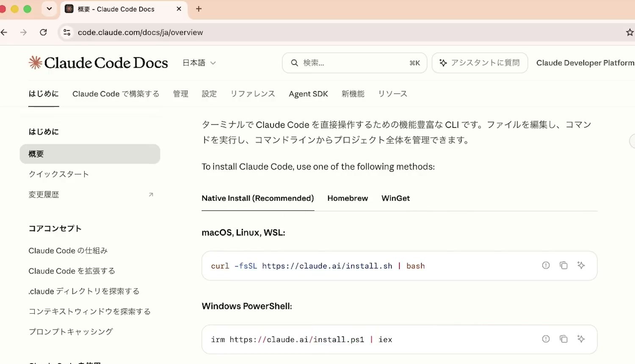This screenshot has height=364, width=635.
Task: Select 概要 in the sidebar
Action: click(x=90, y=154)
